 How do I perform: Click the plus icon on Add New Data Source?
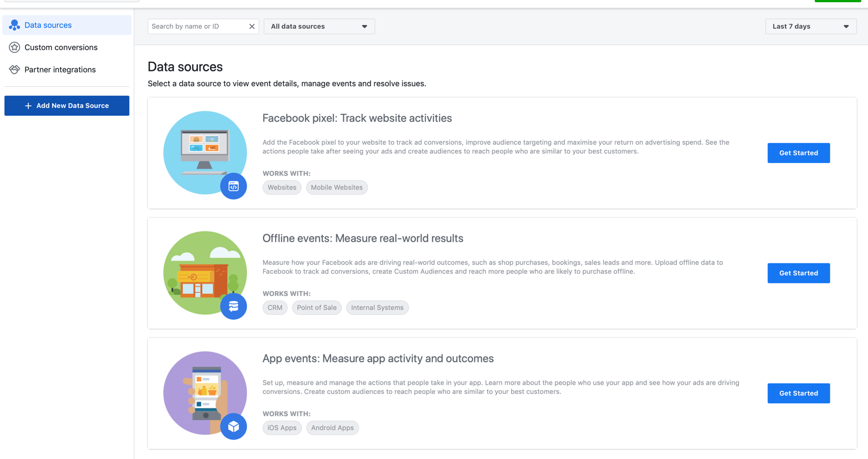28,106
